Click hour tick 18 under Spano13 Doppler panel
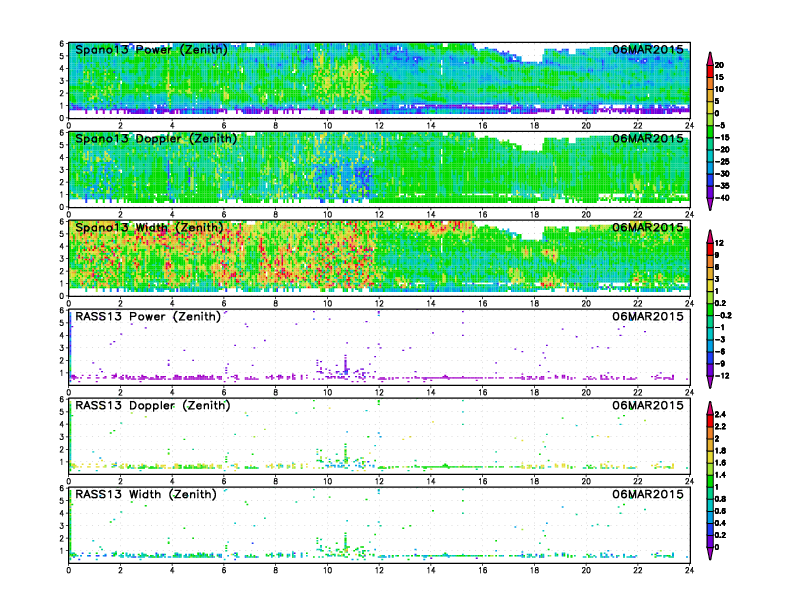This screenshot has width=792, height=612. click(534, 215)
